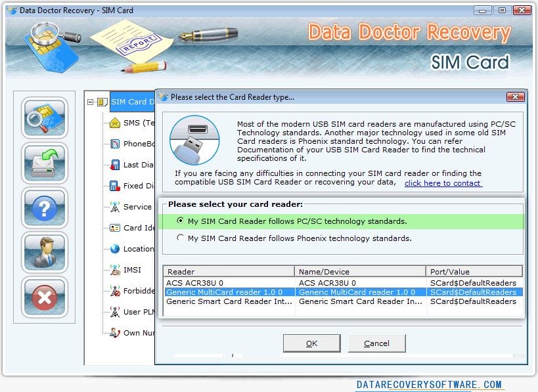Select the Location tree item
This screenshot has height=392, width=538.
pos(139,249)
